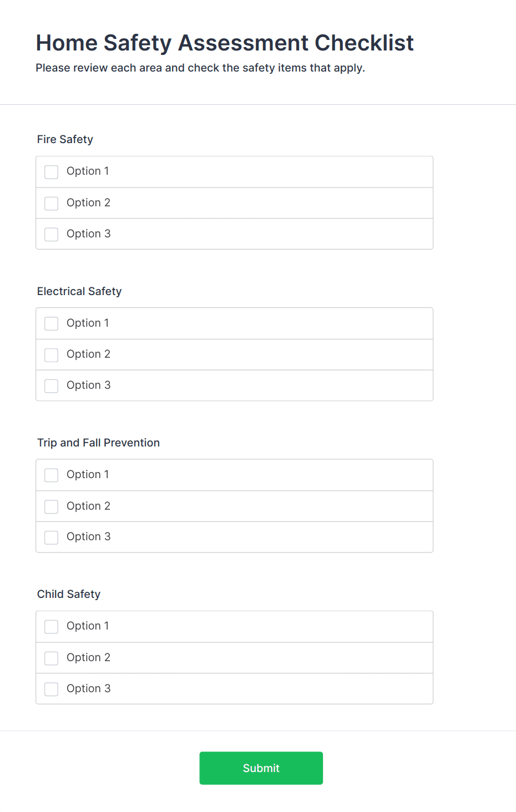
Task: Tick Trip and Fall Prevention Option 2
Action: [x=52, y=506]
